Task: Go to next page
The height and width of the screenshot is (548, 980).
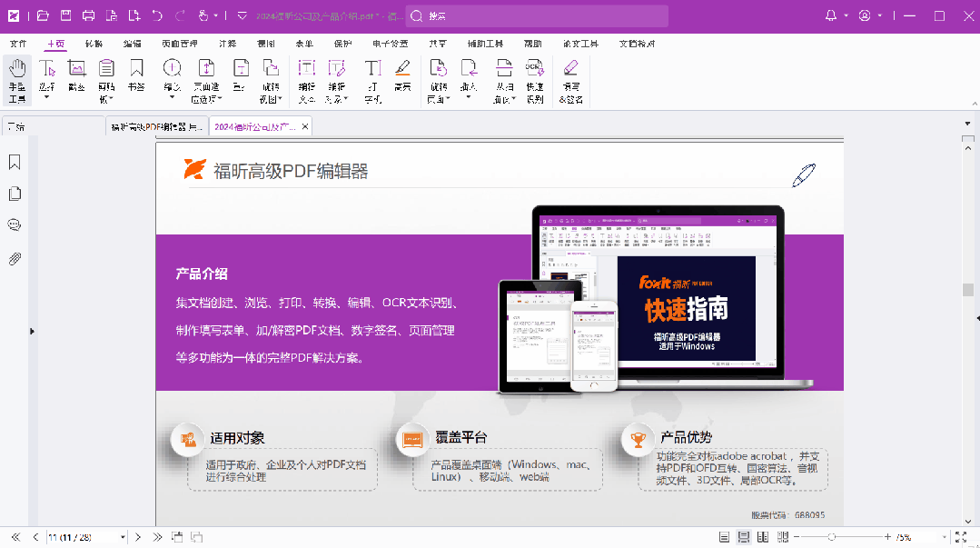Action: click(138, 537)
